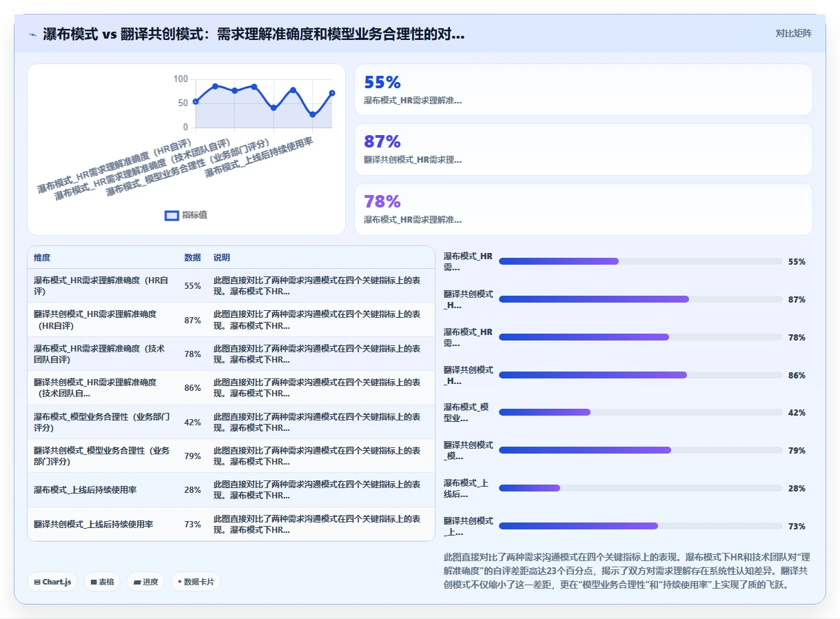Click the 79% progress bar

coord(641,450)
